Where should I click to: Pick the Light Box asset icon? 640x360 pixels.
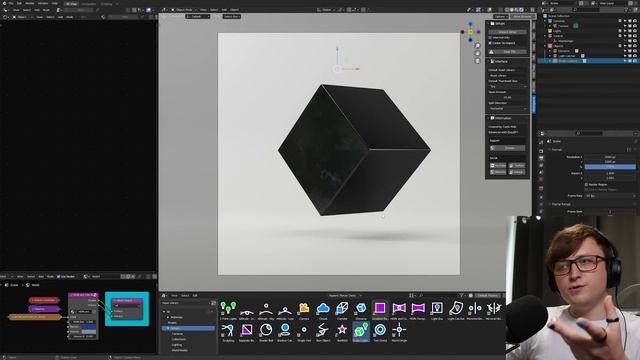coord(437,309)
